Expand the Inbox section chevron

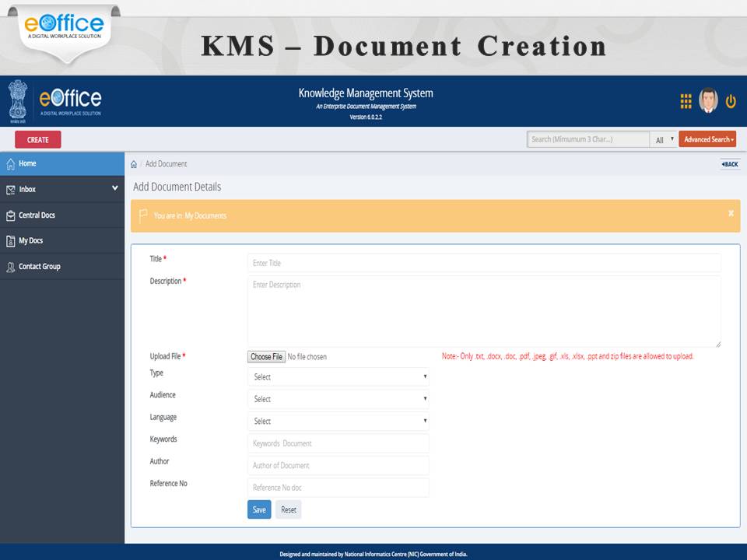coord(114,188)
